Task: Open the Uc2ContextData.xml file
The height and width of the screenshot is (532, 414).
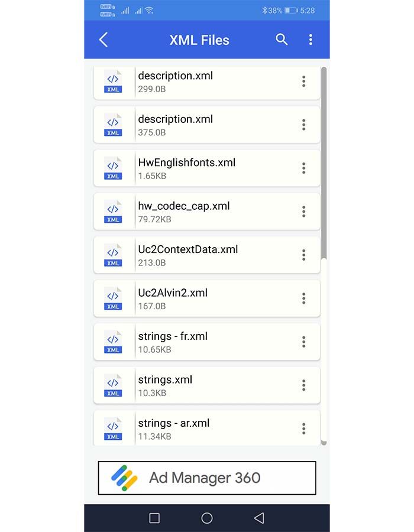Action: [x=188, y=249]
